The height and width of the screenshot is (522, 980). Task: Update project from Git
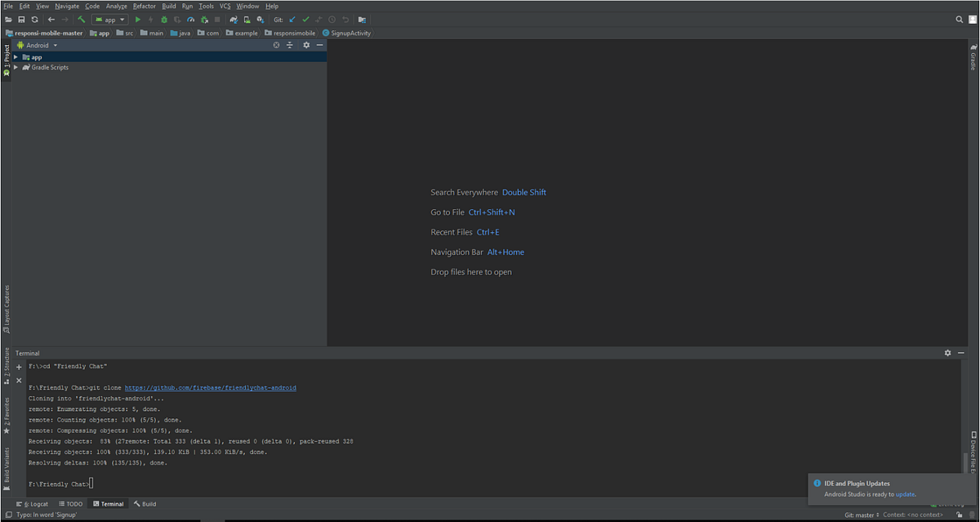click(x=292, y=19)
